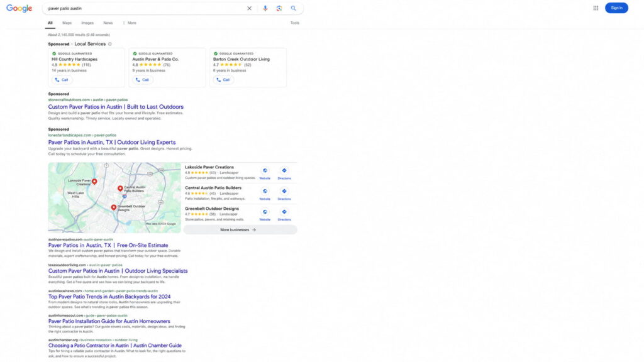Open the Austin map thumbnail
The height and width of the screenshot is (362, 644).
point(114,198)
